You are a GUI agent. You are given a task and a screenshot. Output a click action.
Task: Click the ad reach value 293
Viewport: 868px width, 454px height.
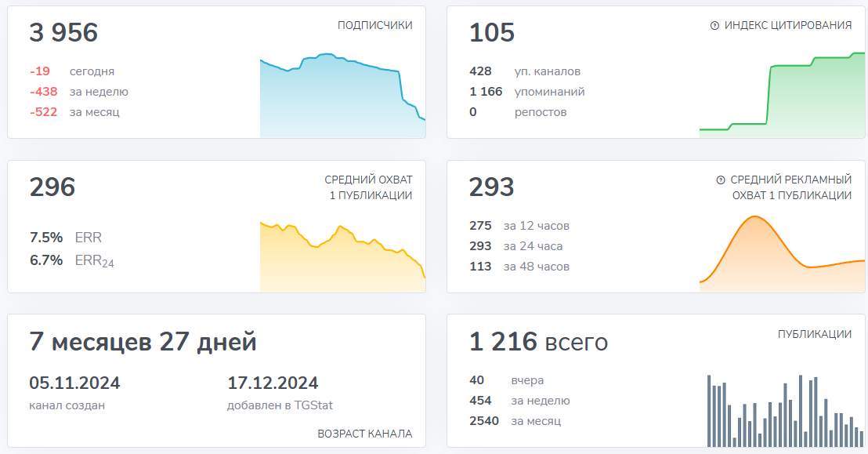pyautogui.click(x=491, y=187)
